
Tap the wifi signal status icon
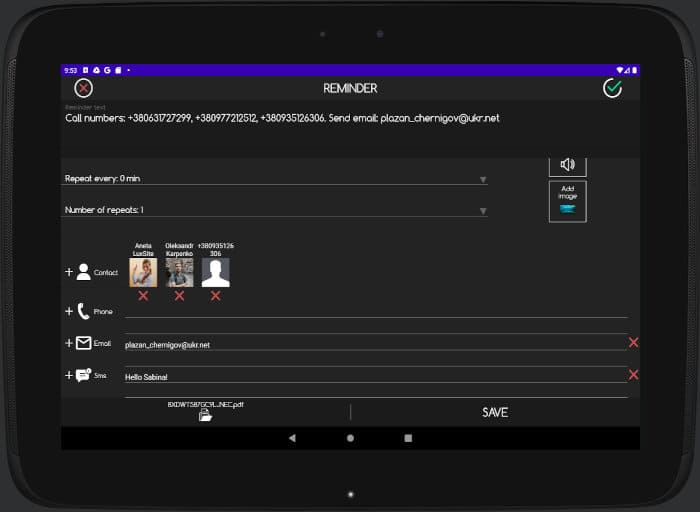(619, 70)
